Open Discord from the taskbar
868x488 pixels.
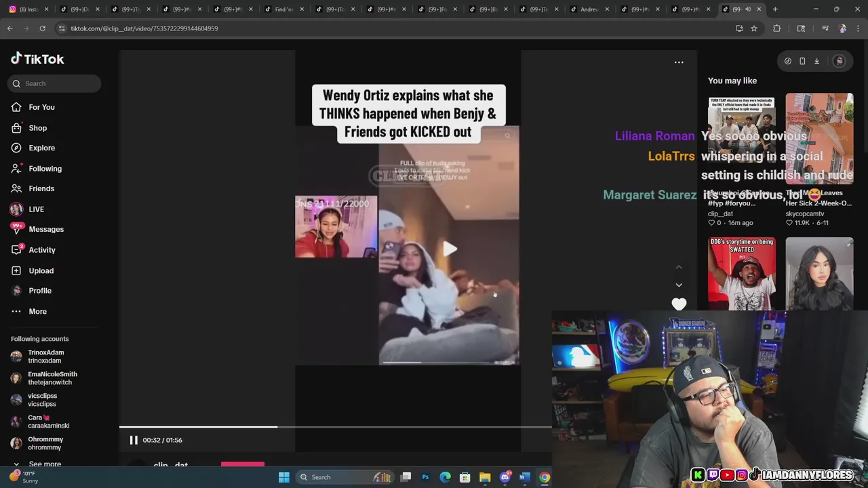pyautogui.click(x=505, y=477)
